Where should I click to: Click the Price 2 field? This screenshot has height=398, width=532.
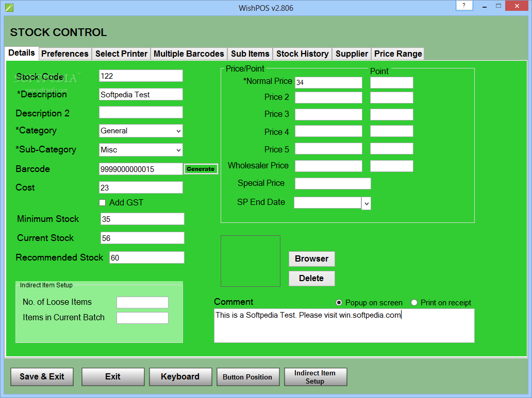(x=328, y=98)
